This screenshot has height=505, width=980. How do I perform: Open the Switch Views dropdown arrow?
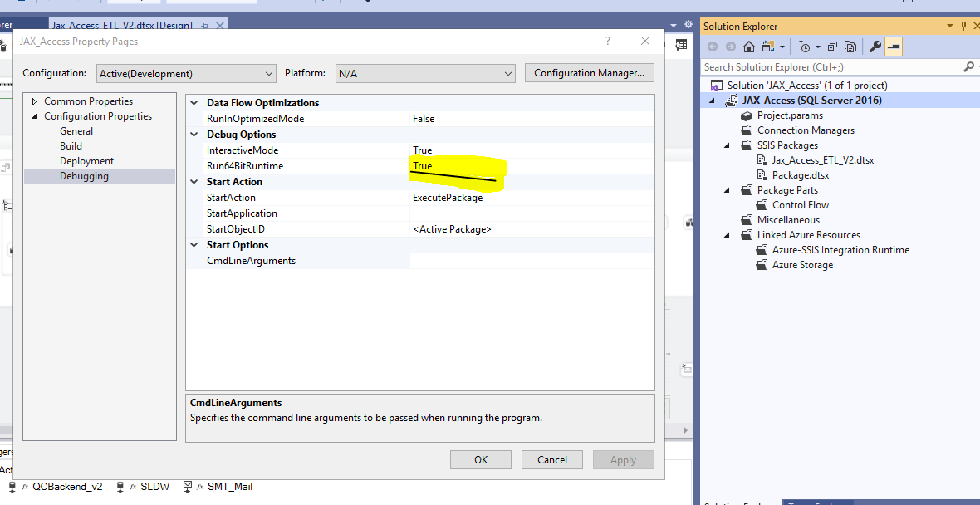pos(782,47)
